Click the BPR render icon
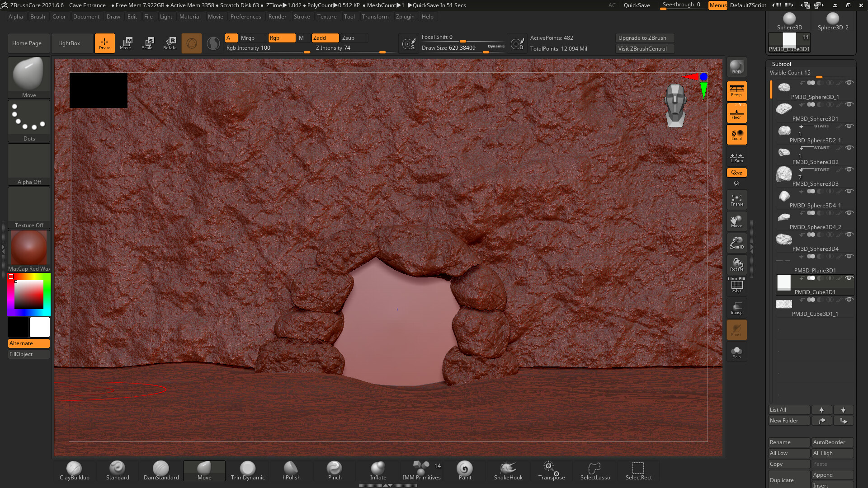 [736, 67]
